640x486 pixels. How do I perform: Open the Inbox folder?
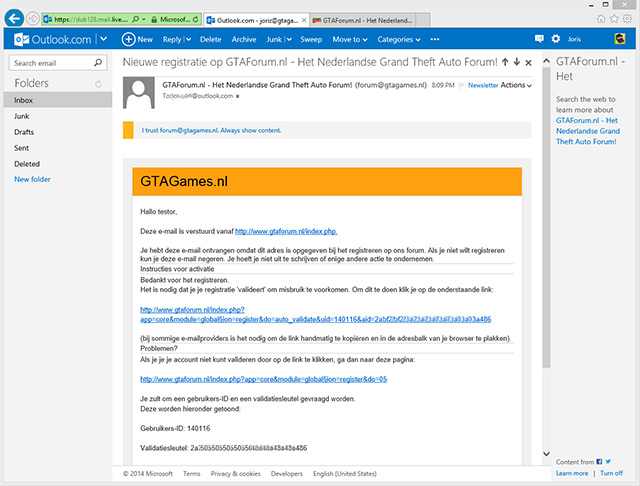58,100
